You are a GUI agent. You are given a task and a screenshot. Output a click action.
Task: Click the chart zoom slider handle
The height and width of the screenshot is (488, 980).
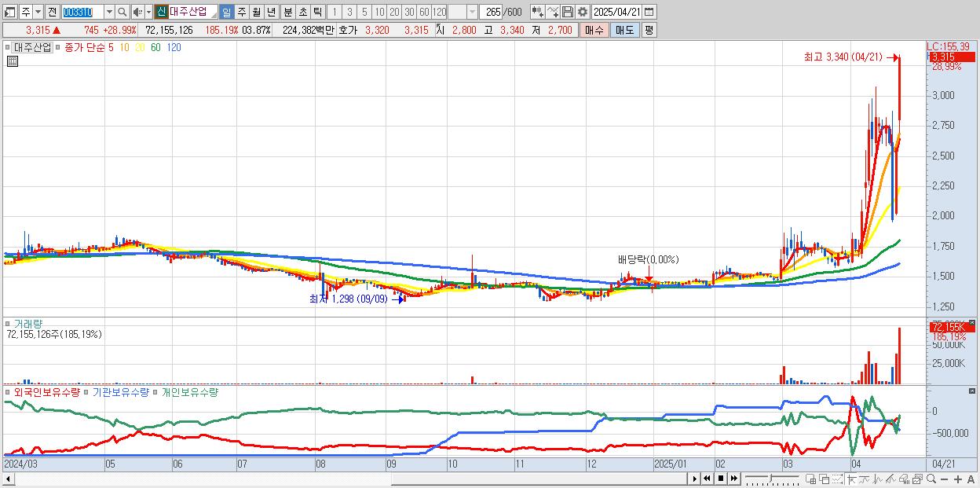point(770,478)
